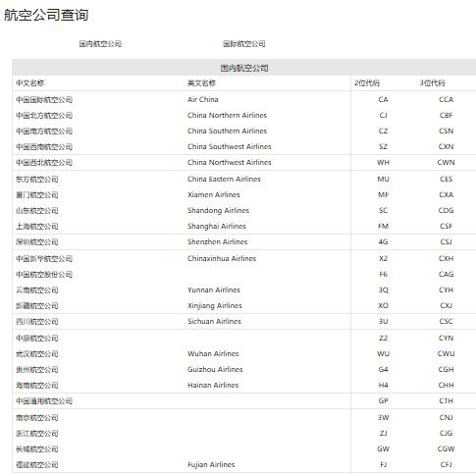
Task: Select Guizhou Airlines text
Action: click(215, 369)
